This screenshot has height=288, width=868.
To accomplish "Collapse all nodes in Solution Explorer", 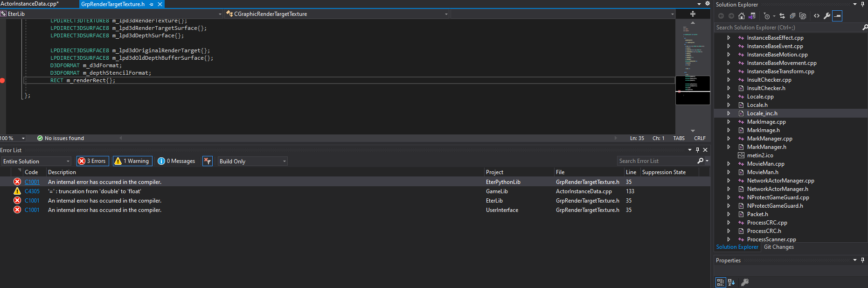I will [x=792, y=16].
